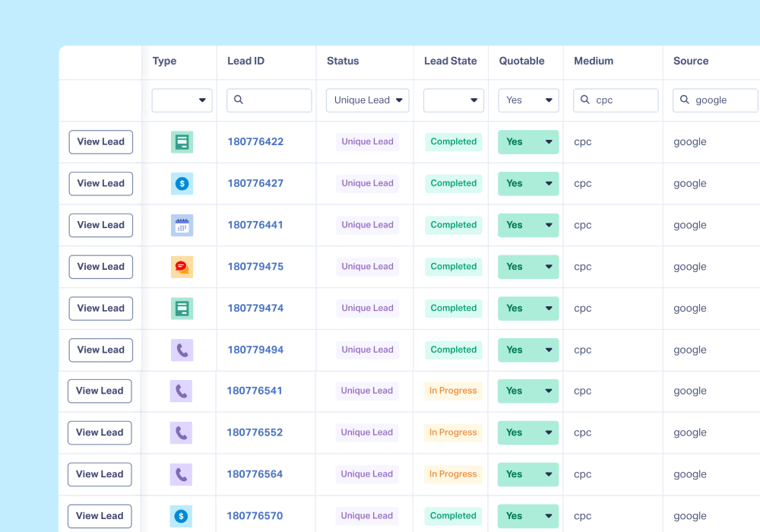This screenshot has width=760, height=532.
Task: Click View Lead for lead 180776441
Action: click(x=101, y=225)
